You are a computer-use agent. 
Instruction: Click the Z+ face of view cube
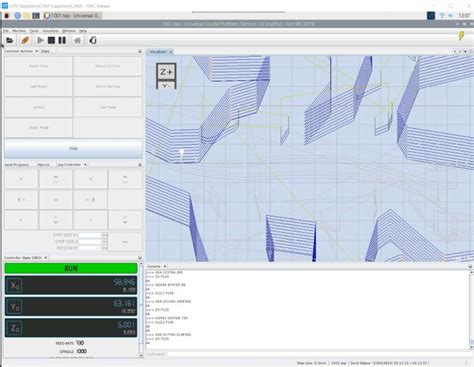click(166, 72)
